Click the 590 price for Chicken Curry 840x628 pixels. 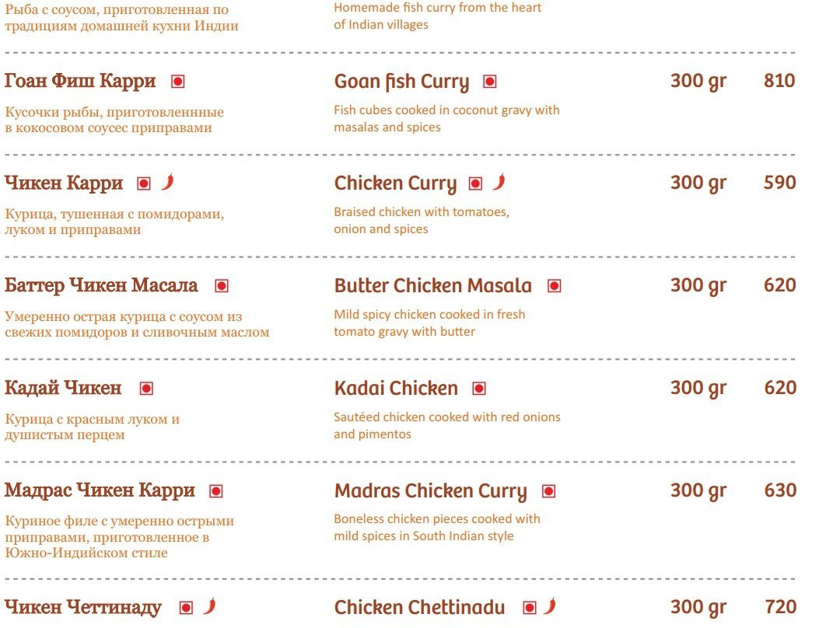tap(780, 183)
